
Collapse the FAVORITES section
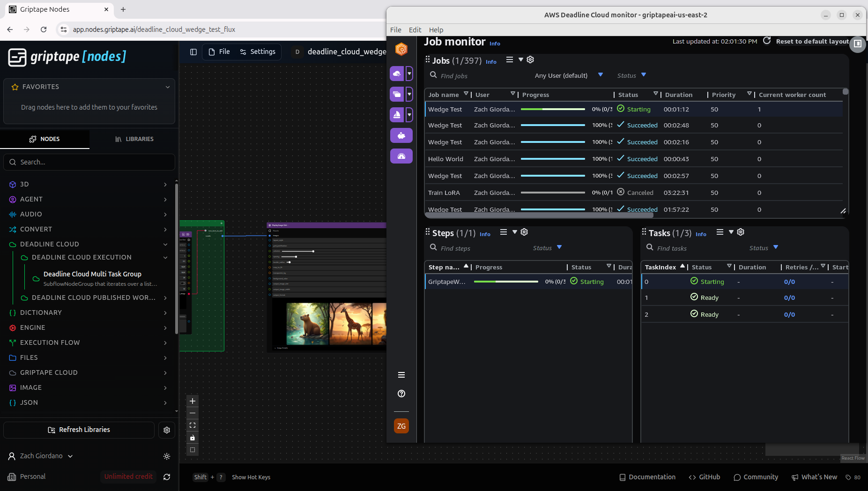coord(167,87)
